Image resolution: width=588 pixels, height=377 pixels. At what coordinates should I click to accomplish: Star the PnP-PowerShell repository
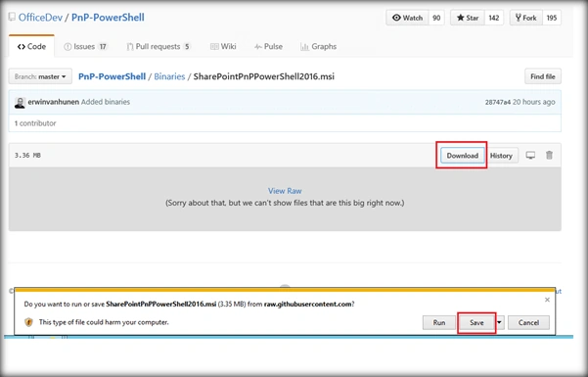[468, 18]
